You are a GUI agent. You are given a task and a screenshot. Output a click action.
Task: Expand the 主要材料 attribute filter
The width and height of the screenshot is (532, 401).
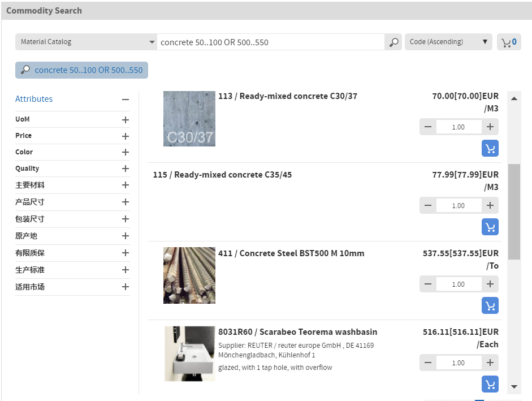125,185
